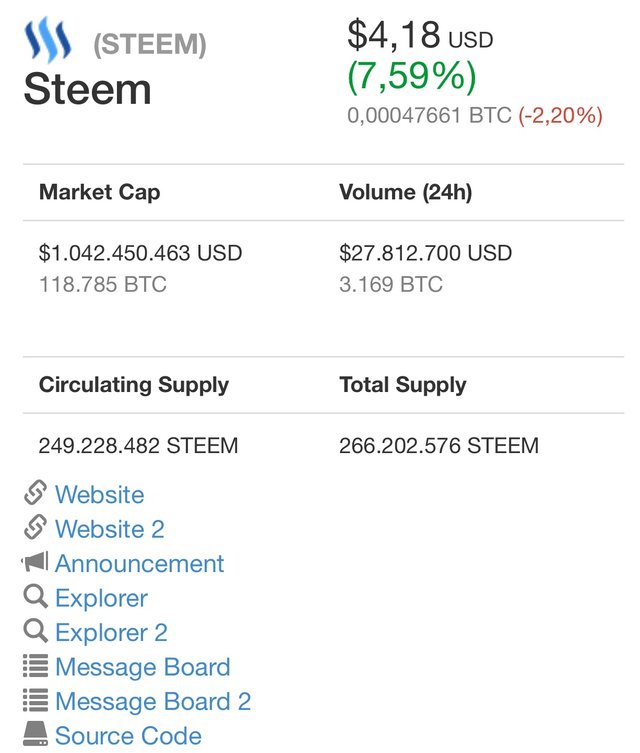Click the Steem logo icon
This screenshot has width=640, height=753.
point(48,39)
